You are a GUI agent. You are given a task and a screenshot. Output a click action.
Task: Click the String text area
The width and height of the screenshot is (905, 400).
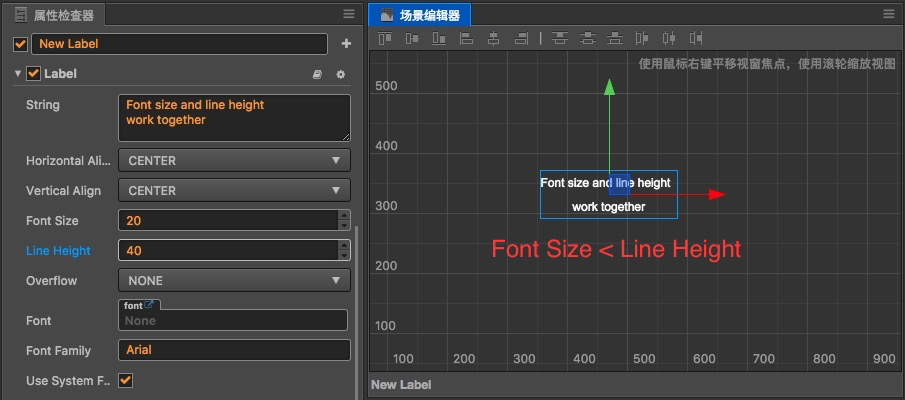[x=234, y=118]
